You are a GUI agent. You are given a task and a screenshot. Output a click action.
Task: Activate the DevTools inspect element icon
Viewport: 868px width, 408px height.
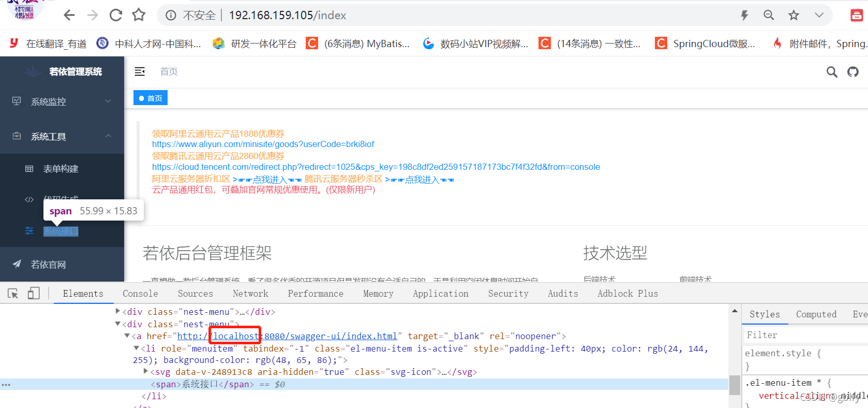[13, 294]
